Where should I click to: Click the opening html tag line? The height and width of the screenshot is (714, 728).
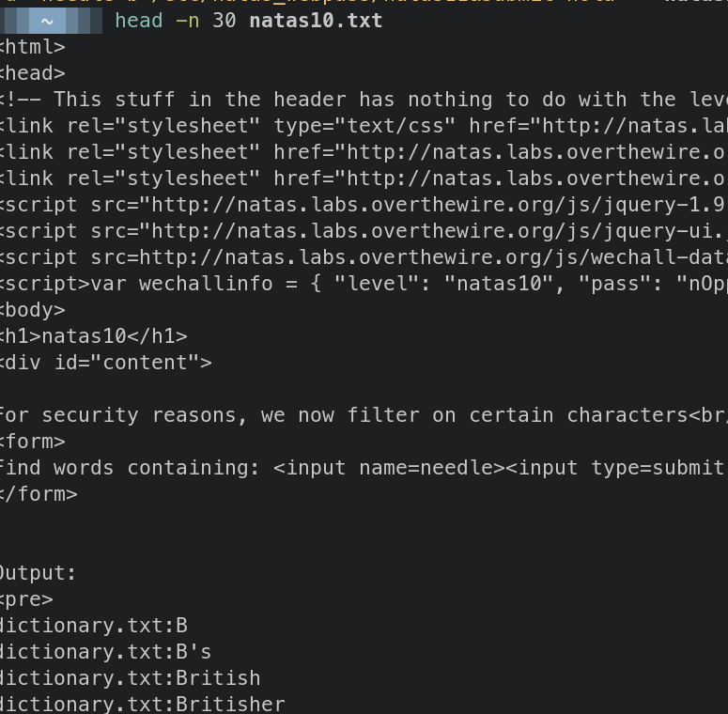pos(33,47)
